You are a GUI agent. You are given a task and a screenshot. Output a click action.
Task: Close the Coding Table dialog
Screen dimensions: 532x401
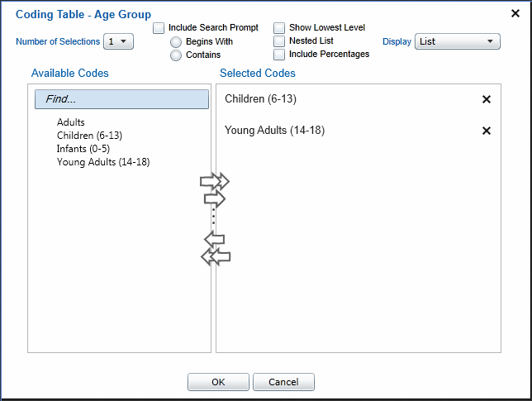point(515,13)
